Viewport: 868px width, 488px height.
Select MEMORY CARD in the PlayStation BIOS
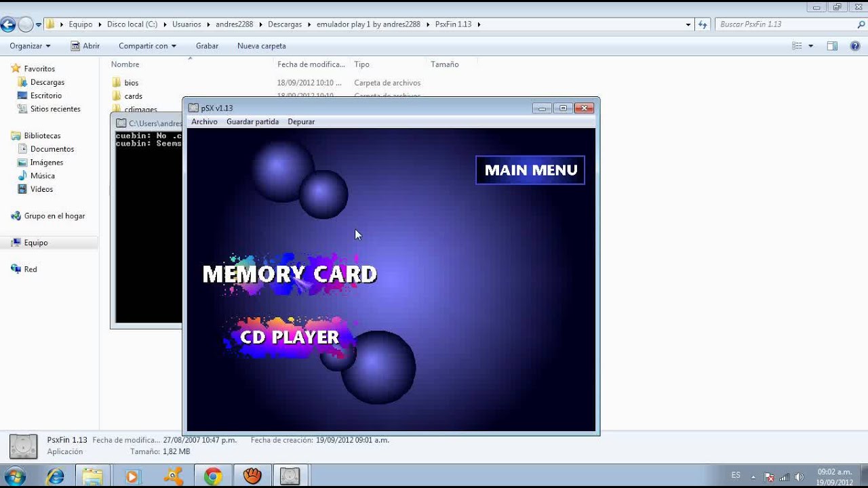click(290, 274)
